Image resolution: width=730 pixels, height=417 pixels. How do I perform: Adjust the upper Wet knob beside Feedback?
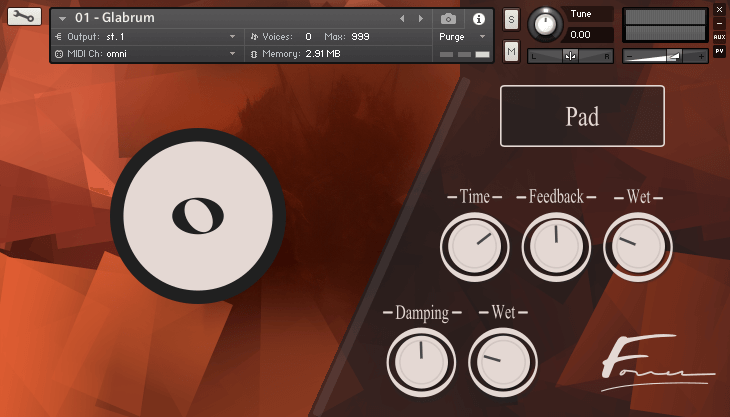(x=638, y=247)
